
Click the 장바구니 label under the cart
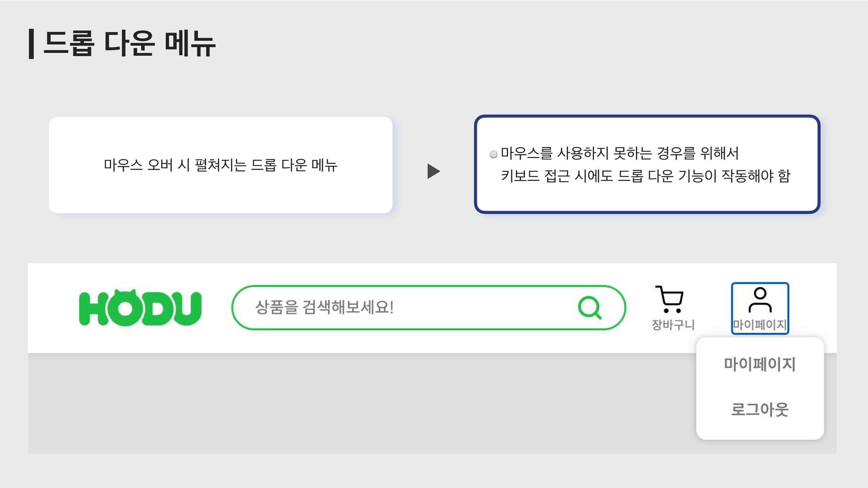[x=673, y=325]
